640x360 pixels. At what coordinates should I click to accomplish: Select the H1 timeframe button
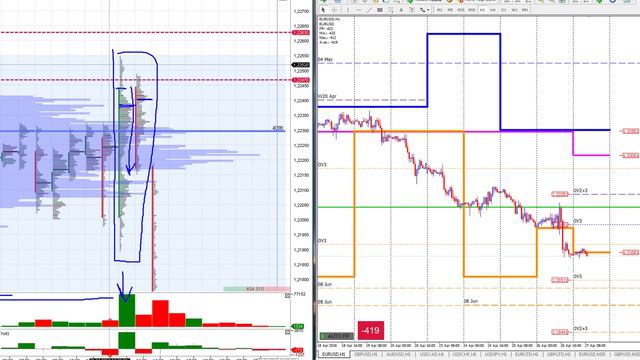482,10
